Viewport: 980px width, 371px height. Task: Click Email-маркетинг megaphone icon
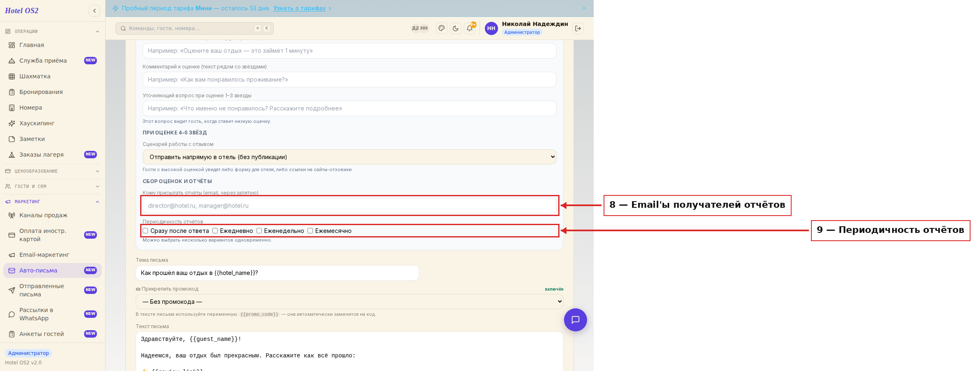tap(12, 255)
